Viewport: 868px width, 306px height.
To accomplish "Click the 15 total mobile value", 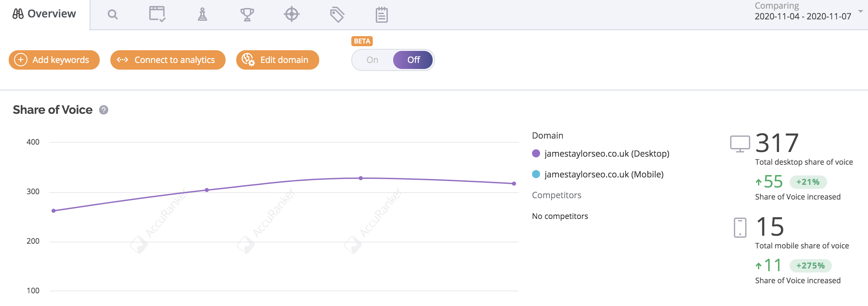I will point(770,227).
